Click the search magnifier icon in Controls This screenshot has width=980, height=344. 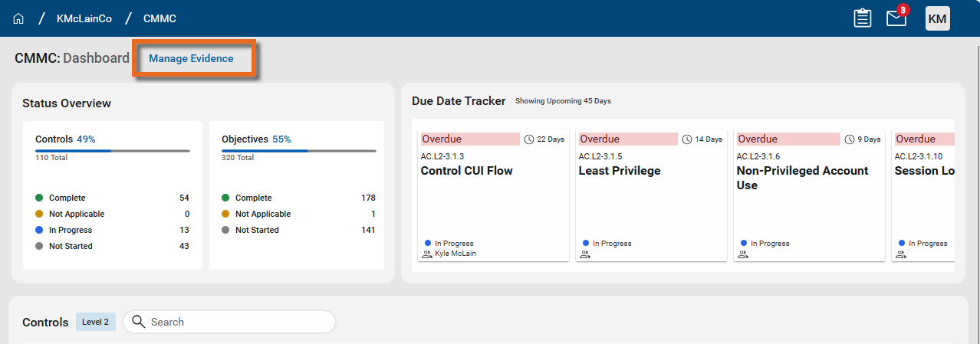coord(138,322)
